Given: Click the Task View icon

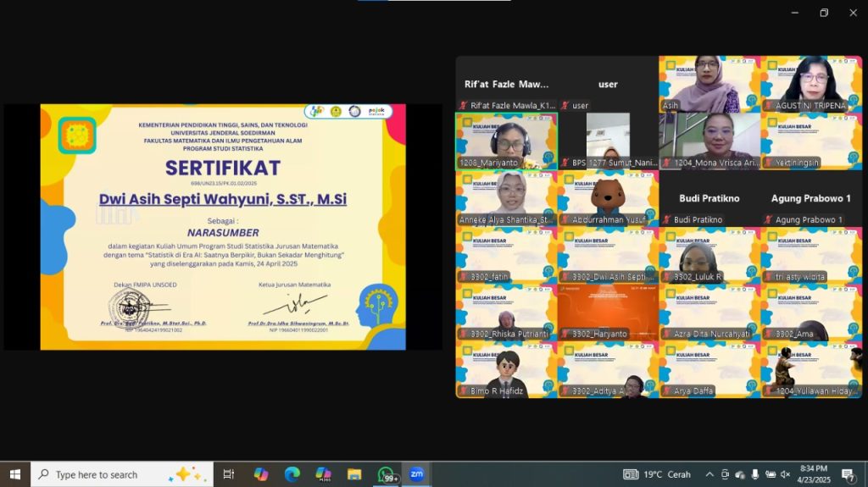Looking at the screenshot, I should pyautogui.click(x=229, y=474).
